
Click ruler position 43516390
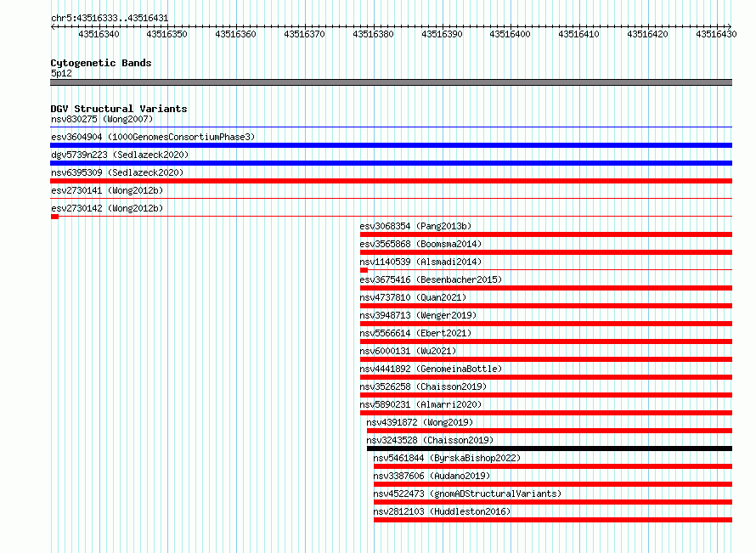click(442, 34)
